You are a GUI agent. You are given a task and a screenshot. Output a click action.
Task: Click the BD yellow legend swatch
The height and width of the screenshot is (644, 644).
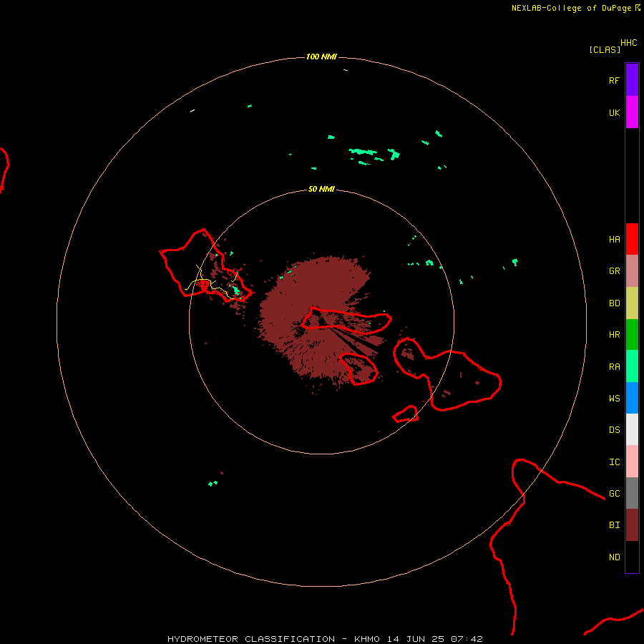point(632,303)
